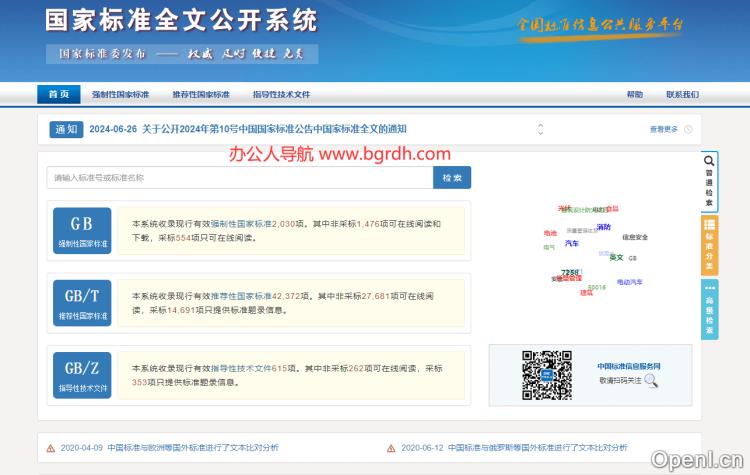Open the 指导性技术文件 nav menu item
750x475 pixels.
tap(281, 94)
